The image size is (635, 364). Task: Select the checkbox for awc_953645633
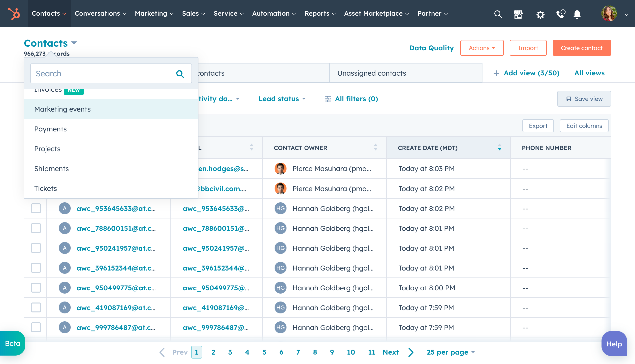[36, 208]
